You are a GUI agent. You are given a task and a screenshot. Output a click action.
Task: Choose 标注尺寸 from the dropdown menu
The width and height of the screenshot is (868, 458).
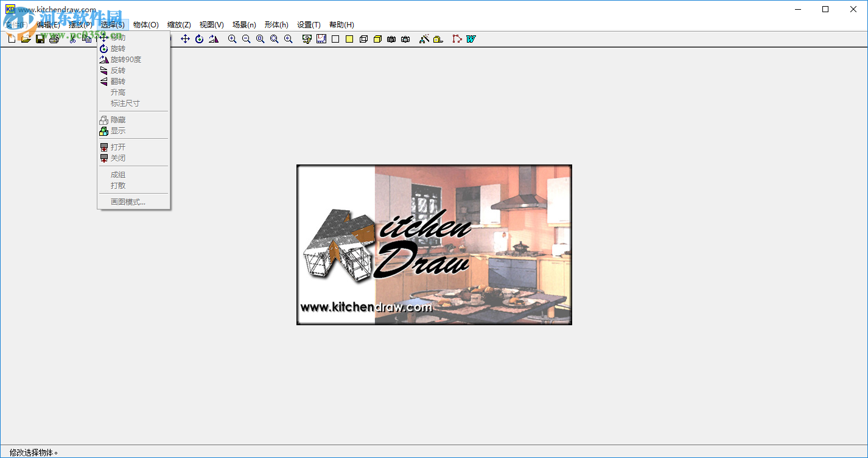[134, 104]
